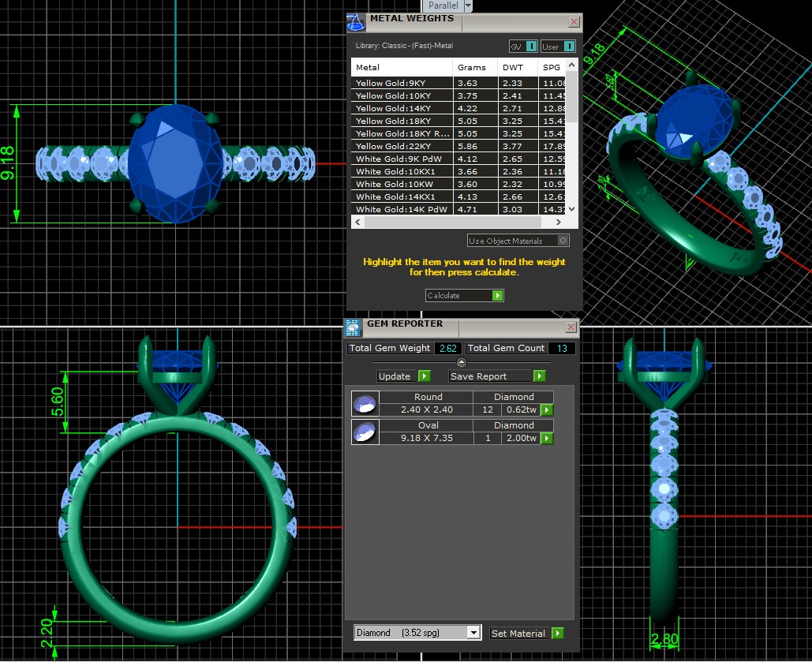The width and height of the screenshot is (812, 662).
Task: Enable Use Object Materials option
Action: coord(562,241)
